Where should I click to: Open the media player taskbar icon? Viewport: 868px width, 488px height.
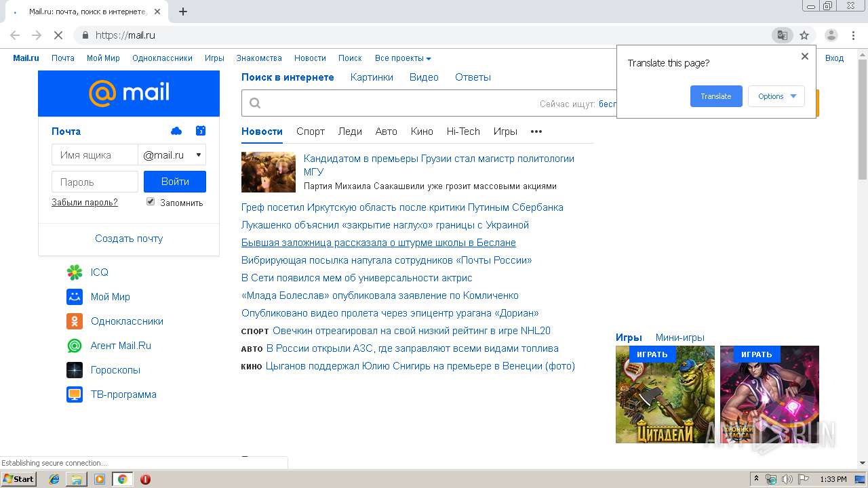[x=100, y=479]
